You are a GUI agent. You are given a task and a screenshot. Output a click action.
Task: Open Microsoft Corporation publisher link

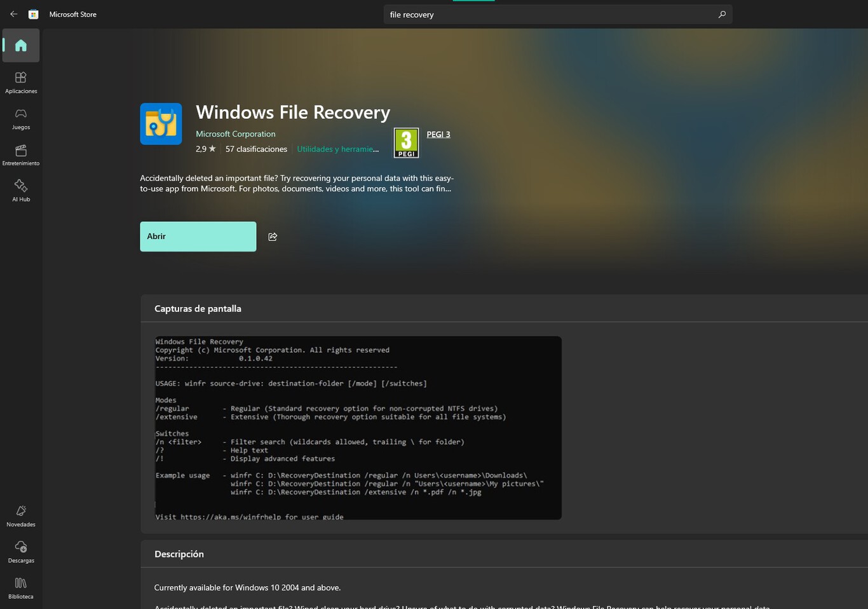[x=236, y=134]
